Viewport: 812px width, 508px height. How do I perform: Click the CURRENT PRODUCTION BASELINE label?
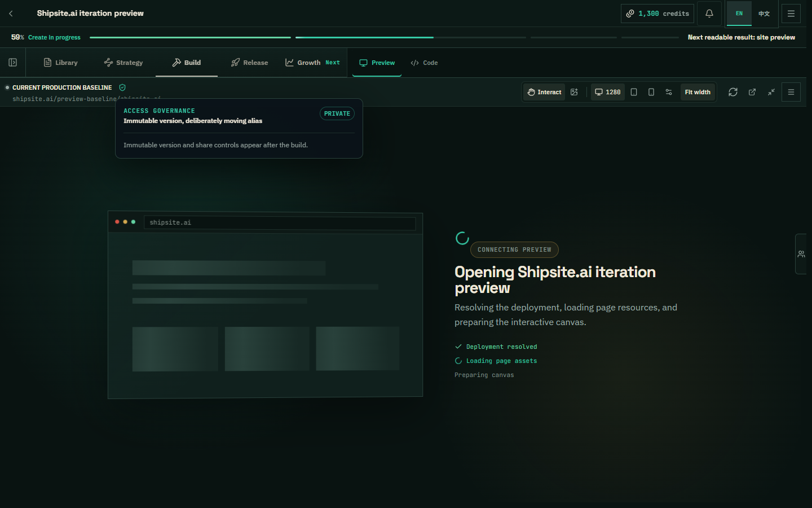coord(62,87)
